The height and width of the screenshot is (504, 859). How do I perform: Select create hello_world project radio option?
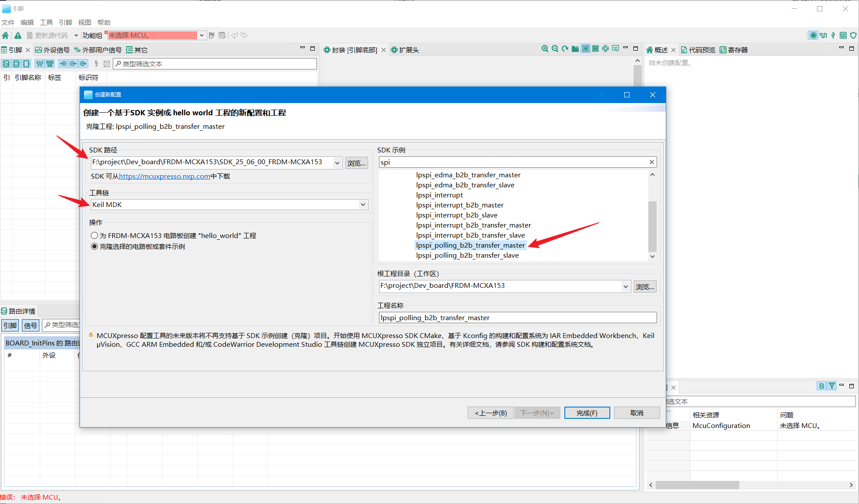94,235
